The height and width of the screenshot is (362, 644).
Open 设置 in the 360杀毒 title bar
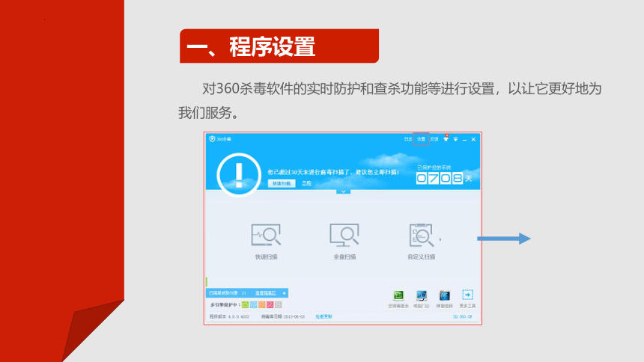click(x=421, y=139)
